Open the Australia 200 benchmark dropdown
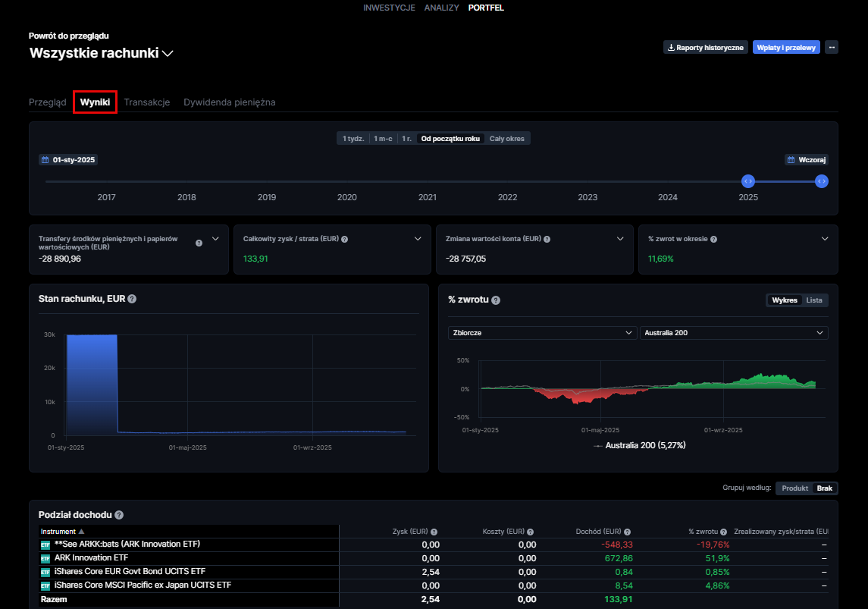868x609 pixels. coord(733,333)
